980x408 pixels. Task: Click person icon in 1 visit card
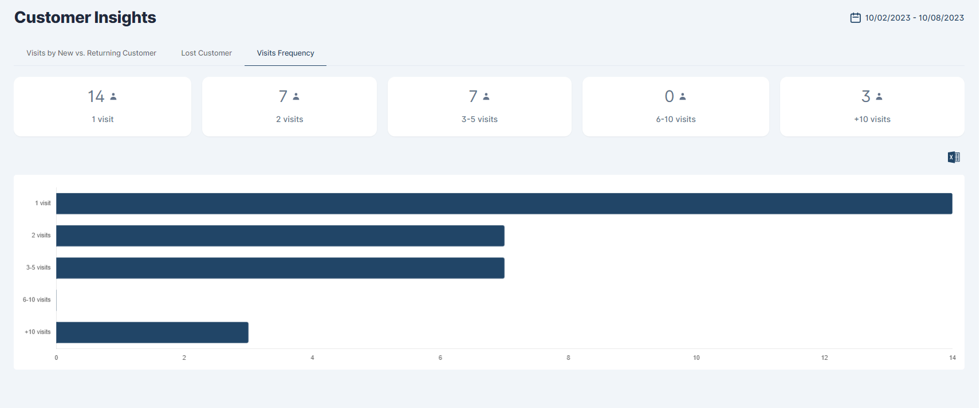pos(113,97)
